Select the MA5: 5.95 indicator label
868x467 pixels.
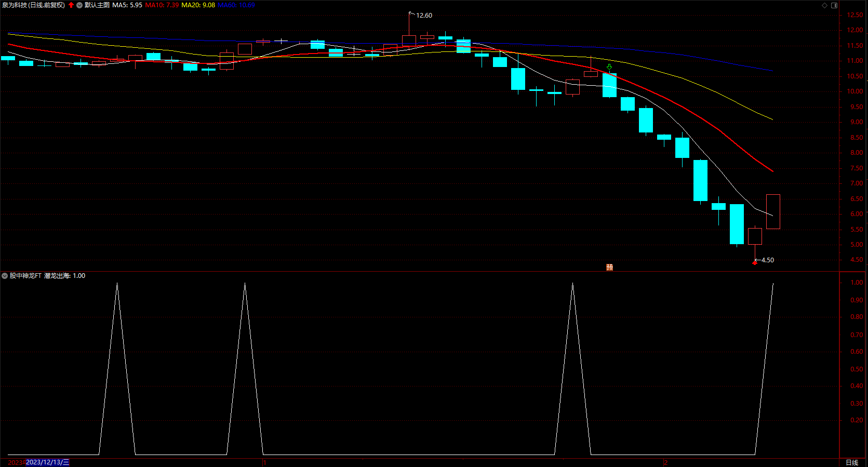(x=127, y=5)
